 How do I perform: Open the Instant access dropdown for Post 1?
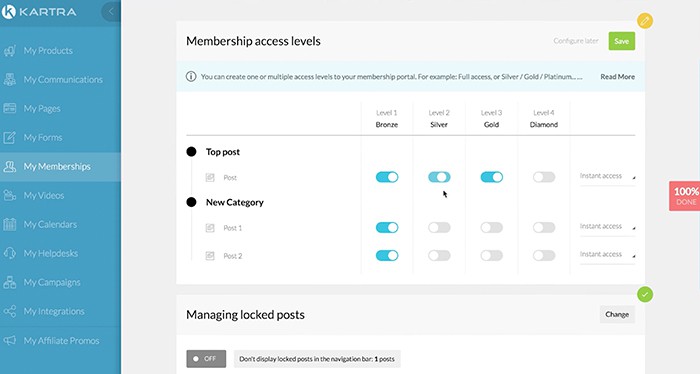(607, 227)
